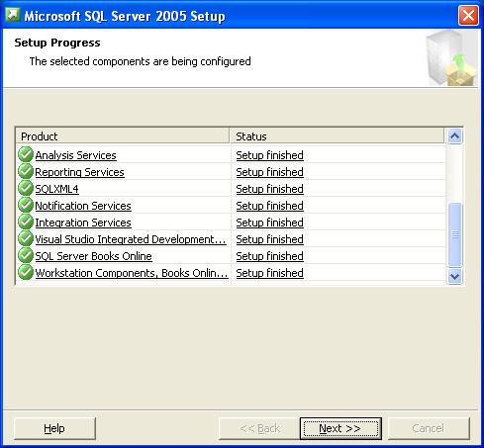Click the green check icon beside Analysis Services
The image size is (484, 448).
26,154
